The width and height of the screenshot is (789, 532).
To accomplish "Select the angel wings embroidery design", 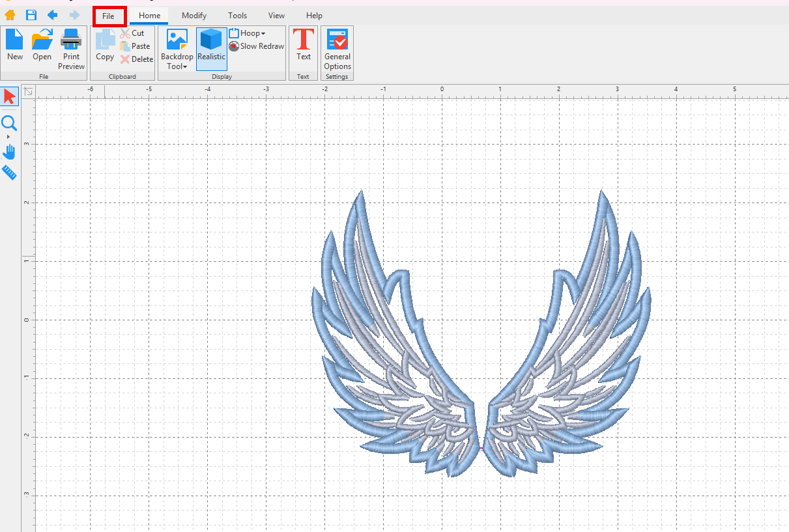I will [481, 333].
